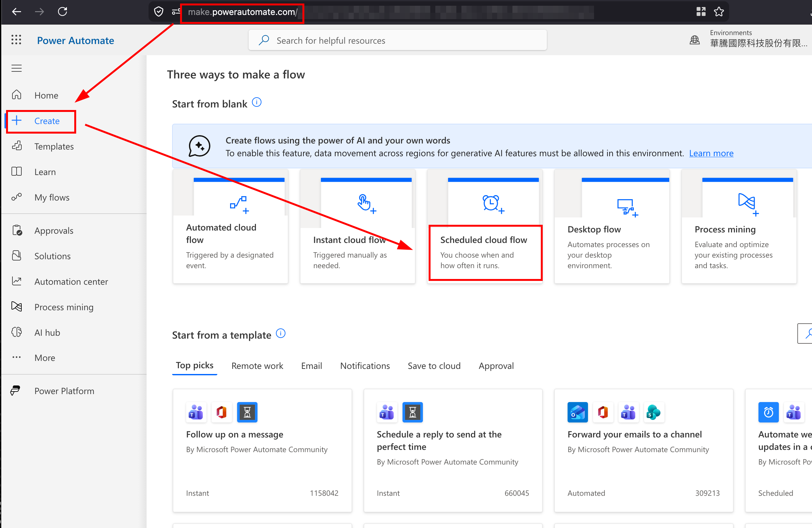Click the site permissions icon in address bar
The width and height of the screenshot is (812, 528).
176,12
